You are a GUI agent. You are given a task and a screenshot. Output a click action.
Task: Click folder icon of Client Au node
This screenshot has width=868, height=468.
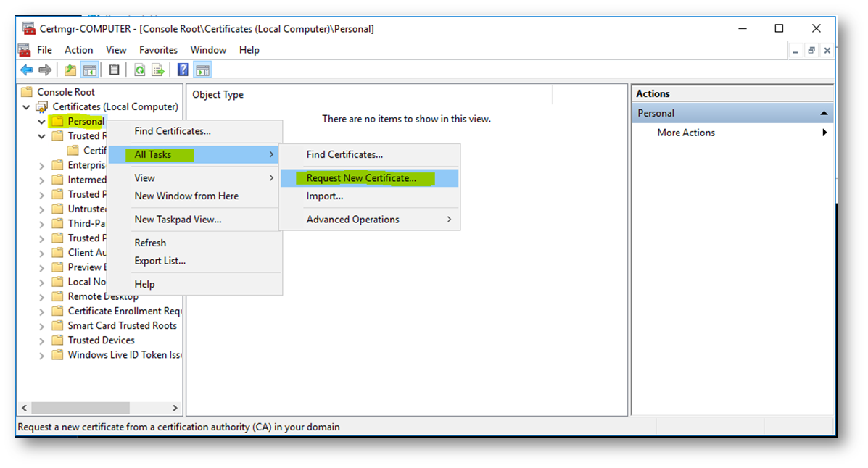(x=57, y=252)
